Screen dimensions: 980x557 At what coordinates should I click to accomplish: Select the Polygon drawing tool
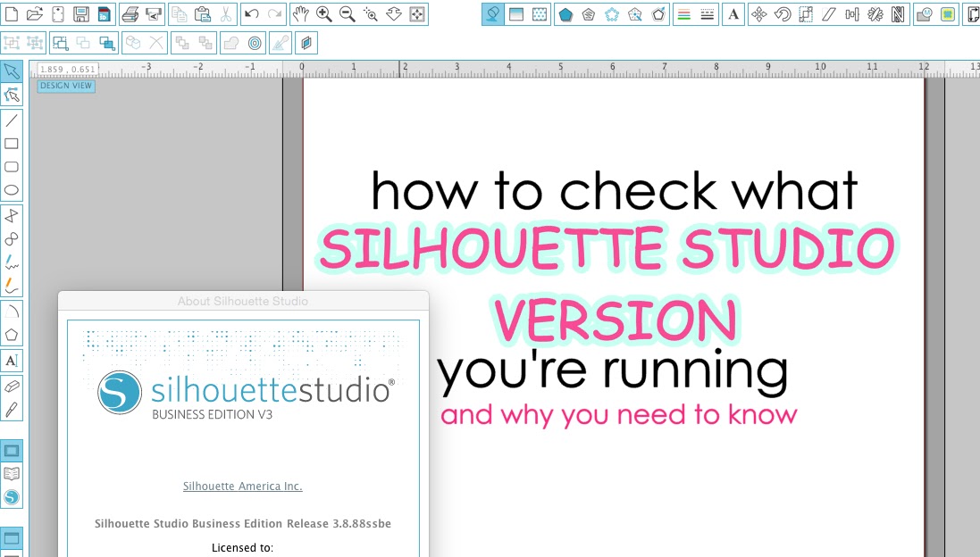click(x=12, y=216)
